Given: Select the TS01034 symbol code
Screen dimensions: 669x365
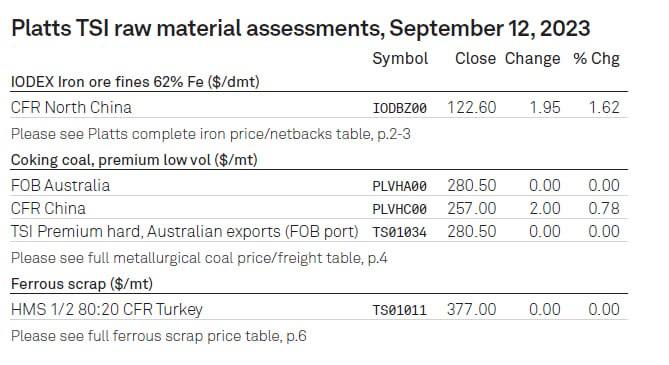Looking at the screenshot, I should click(x=399, y=232).
